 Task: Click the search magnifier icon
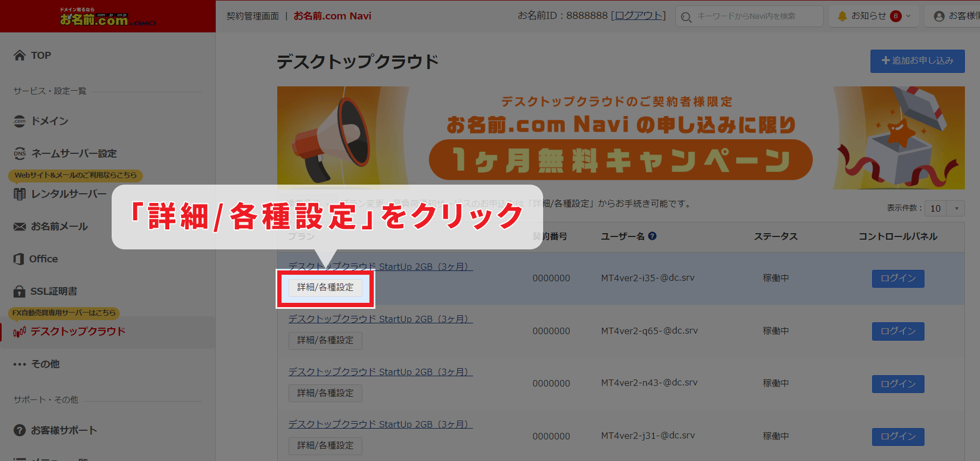(x=686, y=17)
